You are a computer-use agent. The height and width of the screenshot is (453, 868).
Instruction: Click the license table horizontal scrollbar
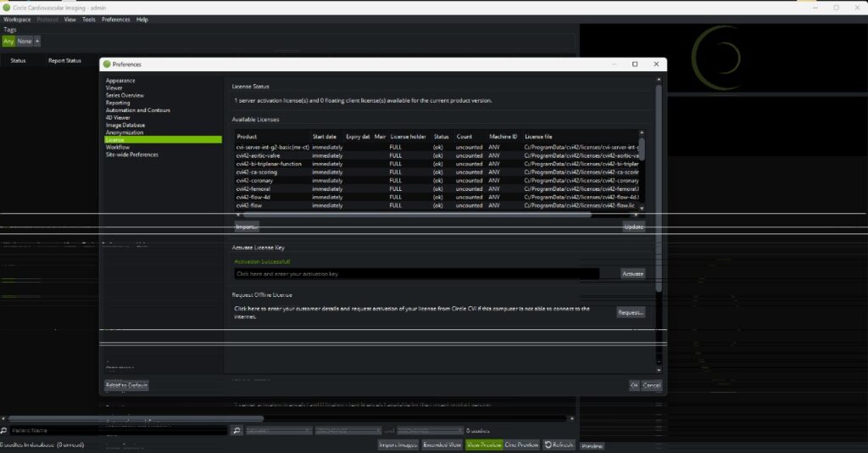coord(415,215)
